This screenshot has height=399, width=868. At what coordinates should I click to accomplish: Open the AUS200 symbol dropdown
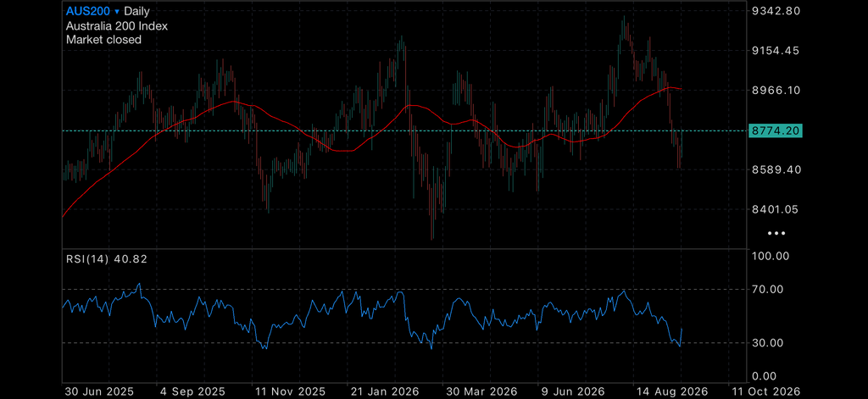pyautogui.click(x=93, y=11)
